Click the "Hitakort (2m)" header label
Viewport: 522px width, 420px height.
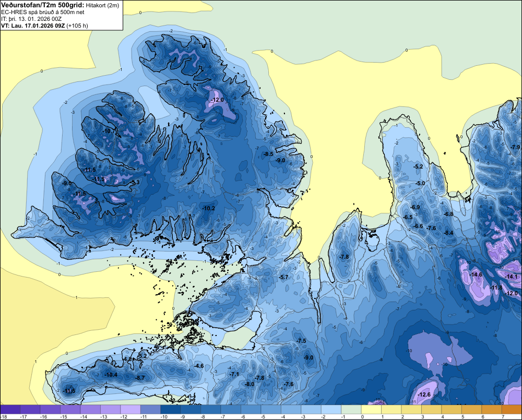102,5
